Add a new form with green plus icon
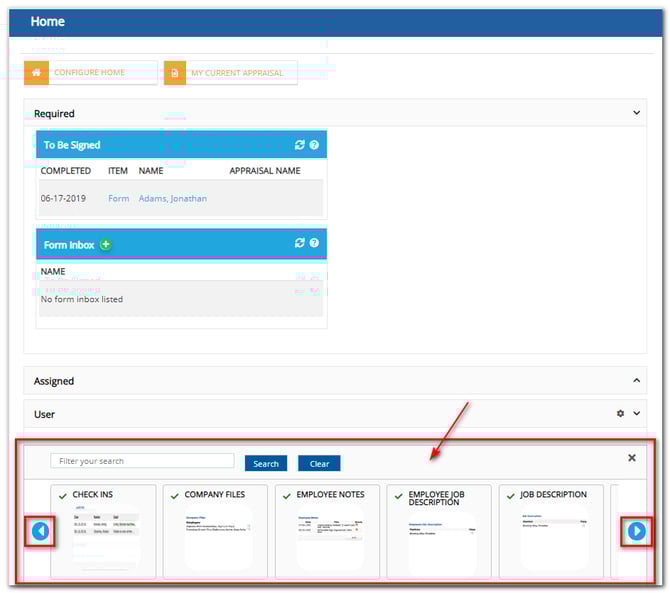Image resolution: width=670 pixels, height=593 pixels. point(106,244)
